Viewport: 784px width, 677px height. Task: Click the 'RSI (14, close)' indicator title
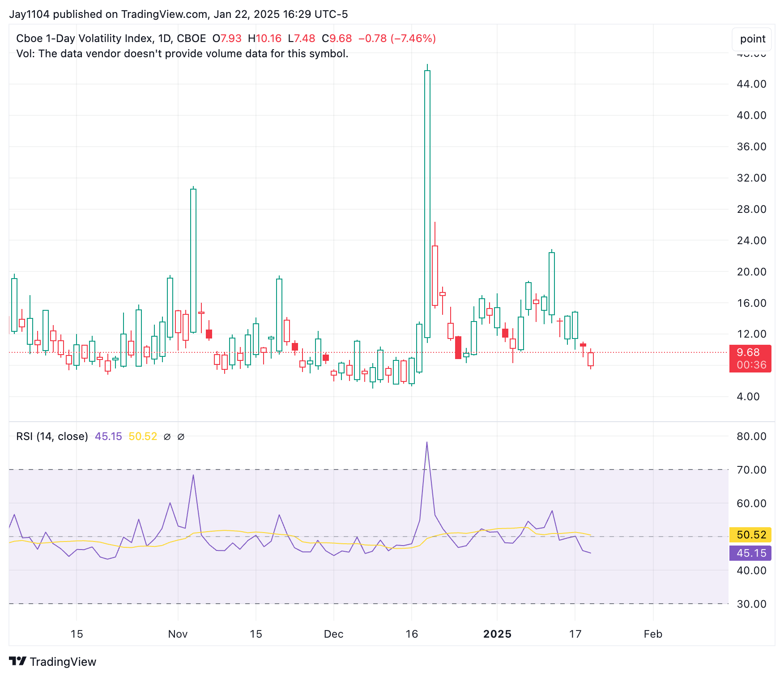[52, 436]
